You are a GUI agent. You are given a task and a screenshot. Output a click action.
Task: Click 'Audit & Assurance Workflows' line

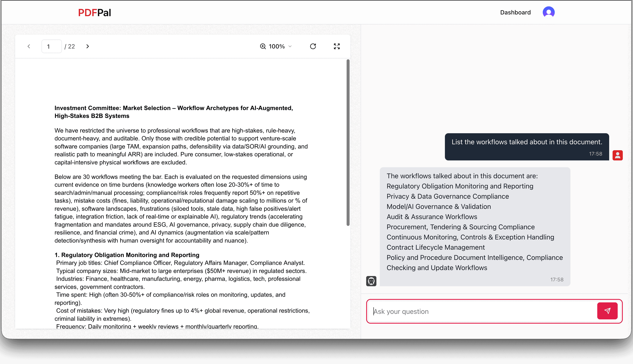coord(432,217)
